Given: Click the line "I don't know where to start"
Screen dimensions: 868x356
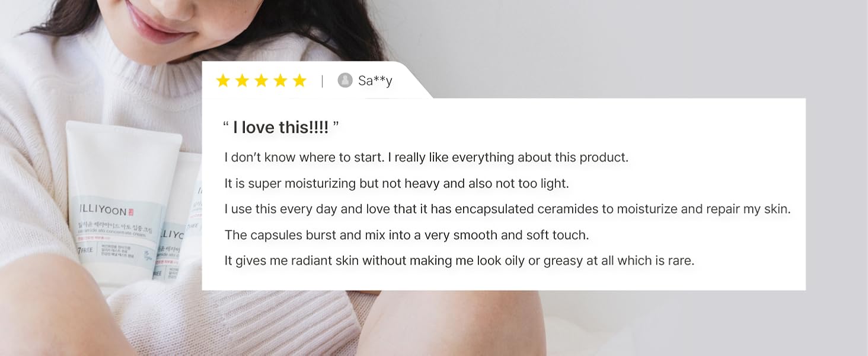Looking at the screenshot, I should tap(426, 158).
